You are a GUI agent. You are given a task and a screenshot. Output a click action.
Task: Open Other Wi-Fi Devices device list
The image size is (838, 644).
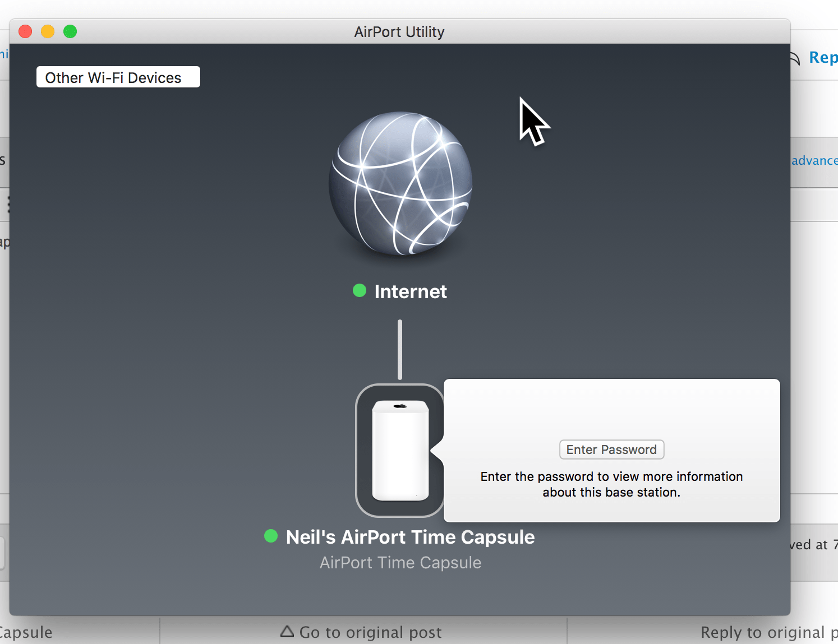point(118,77)
